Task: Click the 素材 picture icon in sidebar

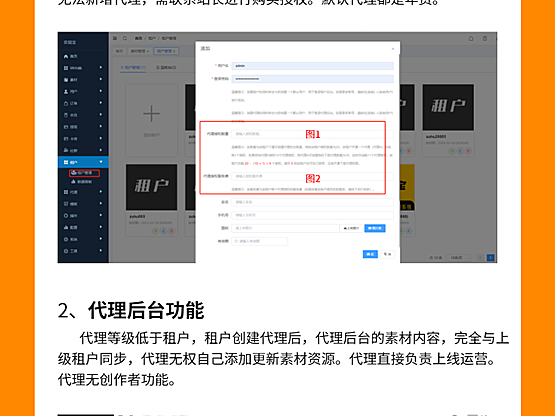Action: click(x=66, y=80)
